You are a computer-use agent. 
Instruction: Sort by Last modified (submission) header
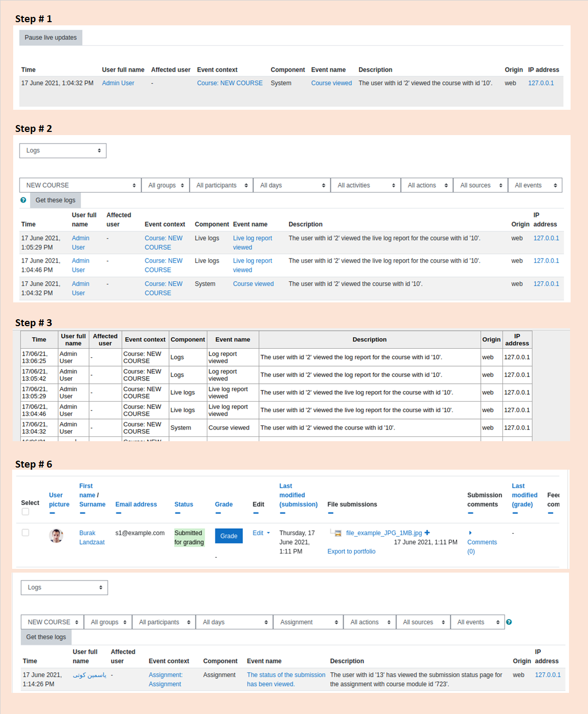(298, 495)
